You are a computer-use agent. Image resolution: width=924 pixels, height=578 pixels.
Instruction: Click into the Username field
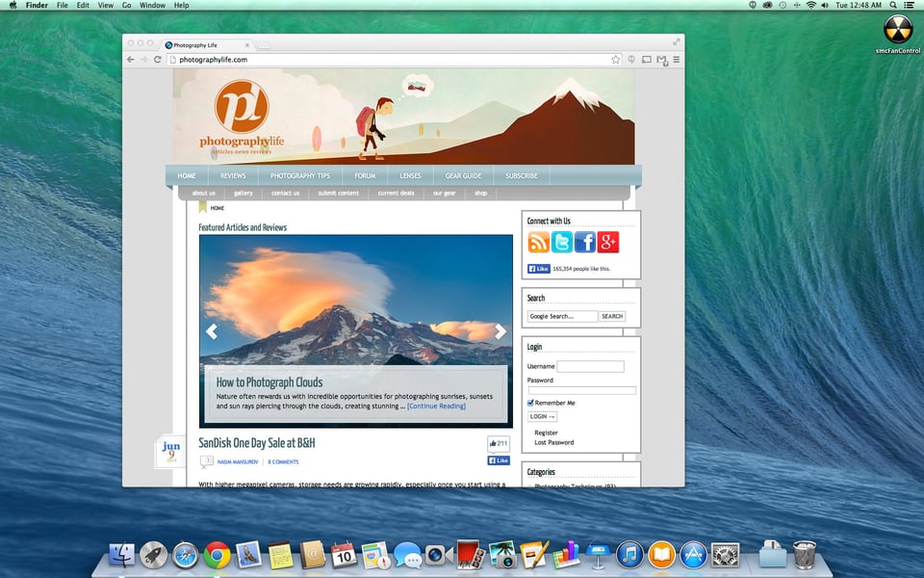(590, 366)
